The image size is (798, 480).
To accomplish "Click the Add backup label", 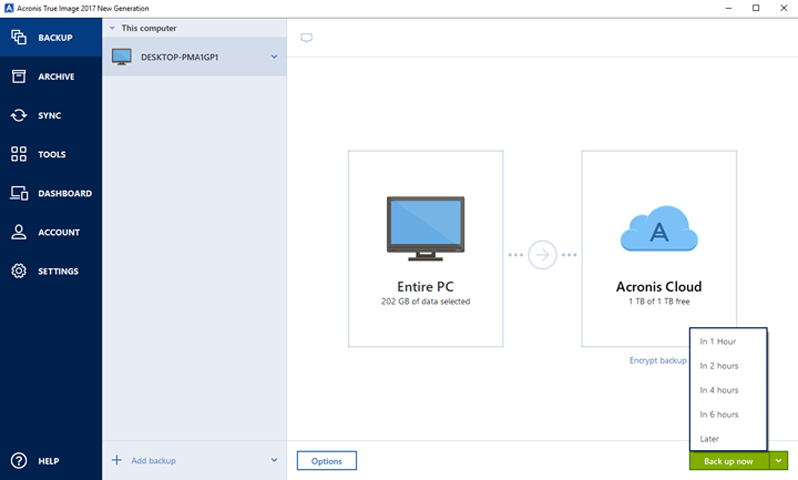I will [x=153, y=460].
